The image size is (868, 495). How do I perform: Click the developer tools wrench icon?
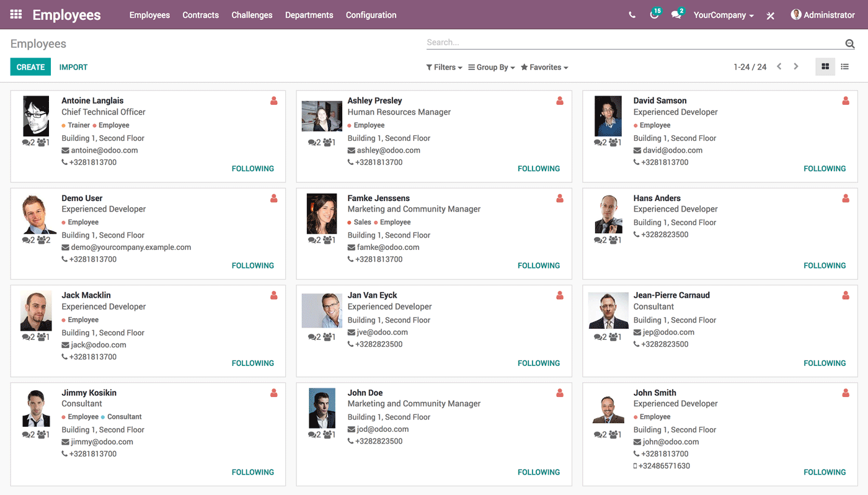[770, 15]
